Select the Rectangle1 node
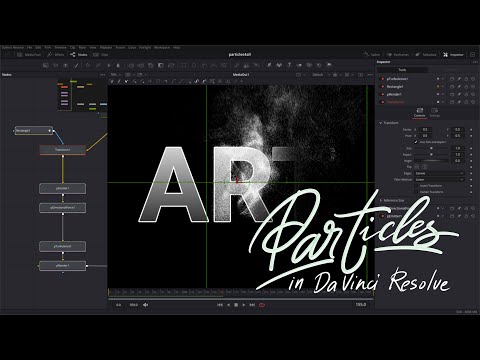The width and height of the screenshot is (480, 360). pos(34,131)
